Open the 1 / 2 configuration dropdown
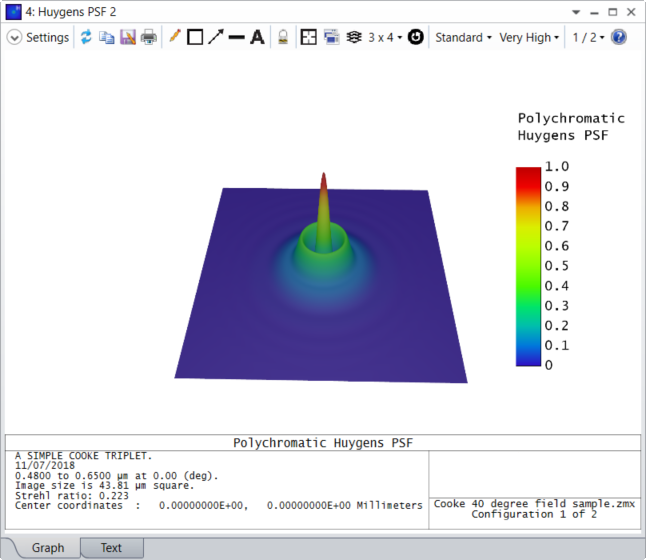The image size is (646, 560). [588, 37]
